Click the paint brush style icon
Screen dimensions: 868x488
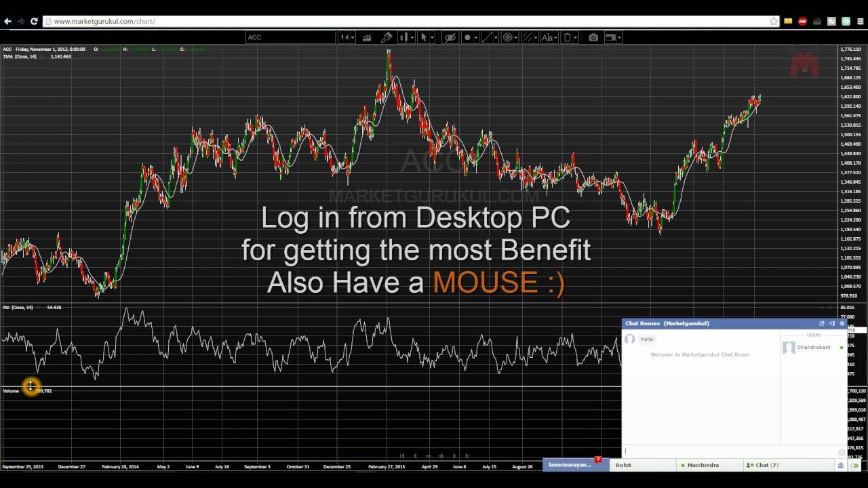click(x=387, y=37)
